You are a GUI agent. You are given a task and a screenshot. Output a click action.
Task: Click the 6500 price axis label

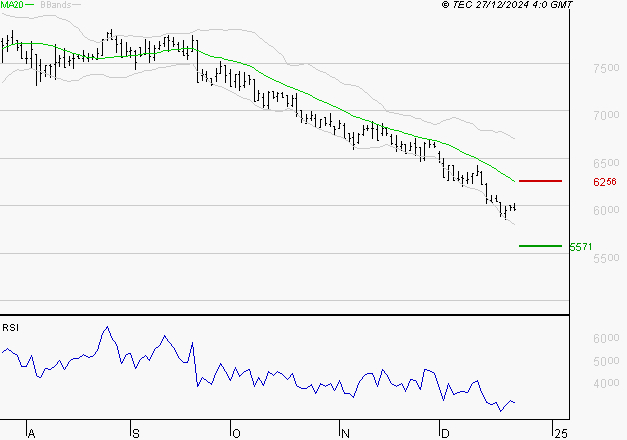tap(606, 163)
